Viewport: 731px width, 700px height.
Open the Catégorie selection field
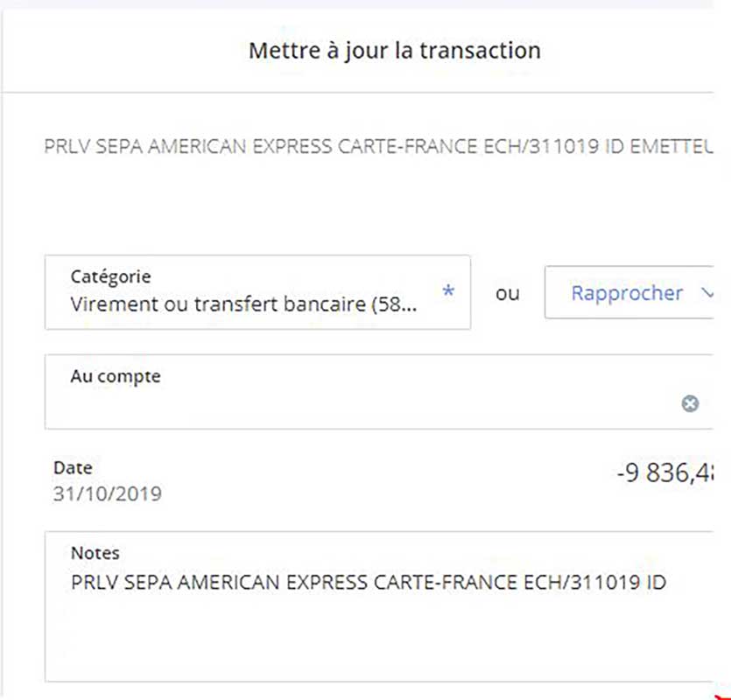click(x=257, y=292)
